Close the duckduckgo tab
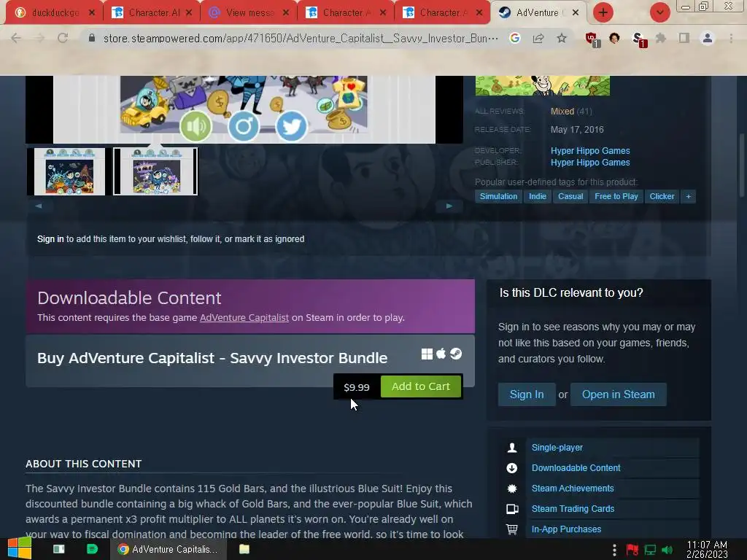The width and height of the screenshot is (747, 560). [x=92, y=12]
